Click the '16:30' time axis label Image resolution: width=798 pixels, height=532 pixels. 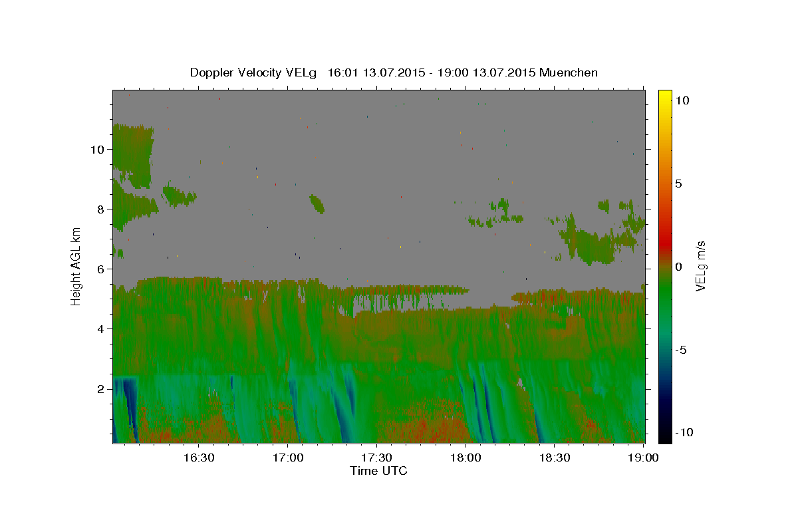199,458
